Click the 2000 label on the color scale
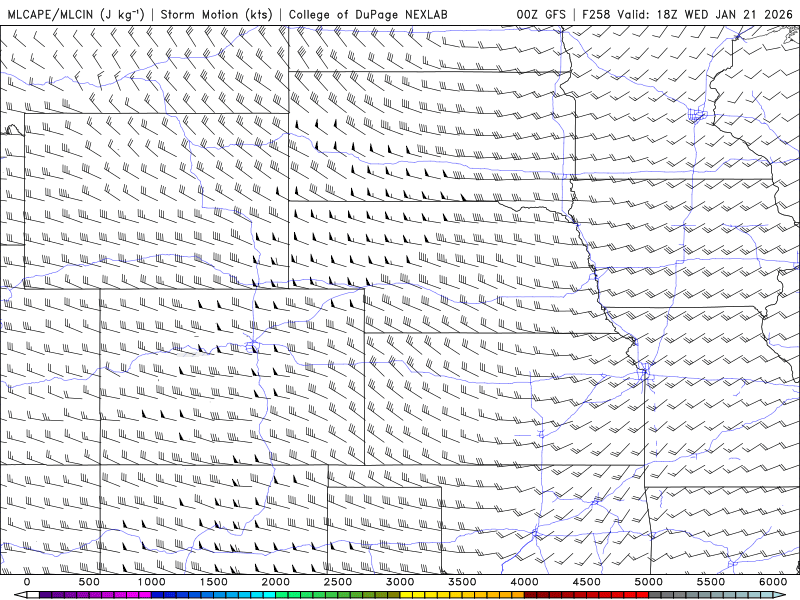 pyautogui.click(x=276, y=582)
